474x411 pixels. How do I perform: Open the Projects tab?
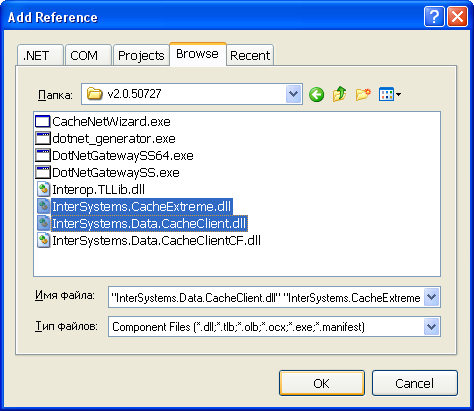(x=141, y=55)
